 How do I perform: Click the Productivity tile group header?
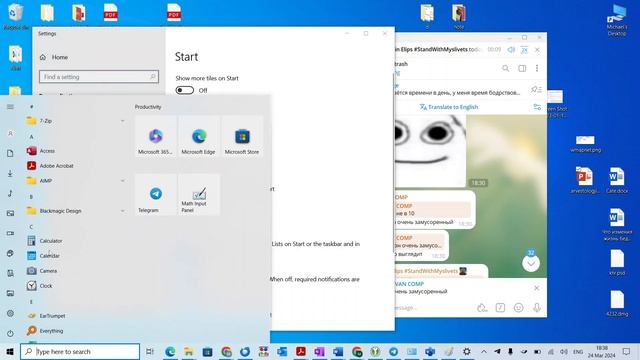[148, 107]
